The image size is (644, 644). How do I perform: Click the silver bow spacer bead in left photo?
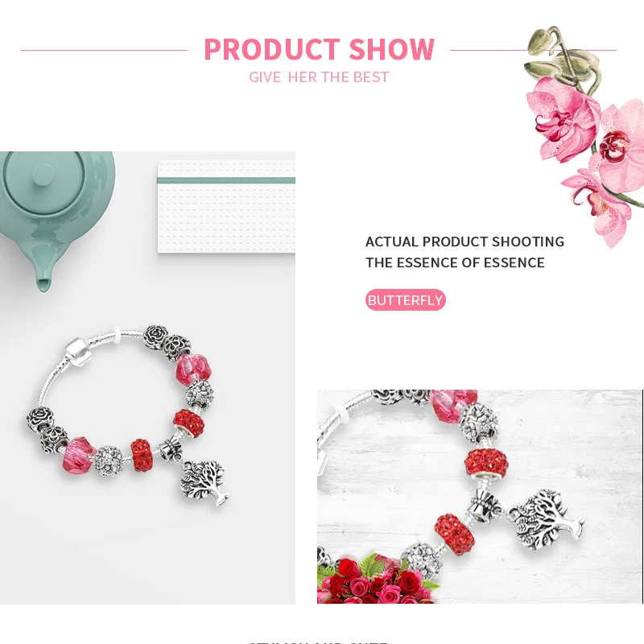(171, 450)
